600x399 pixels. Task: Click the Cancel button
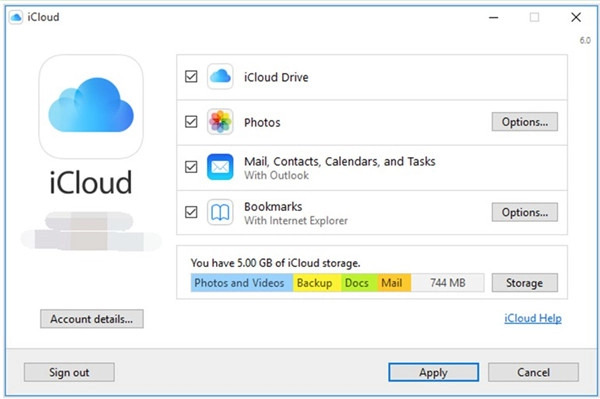533,372
